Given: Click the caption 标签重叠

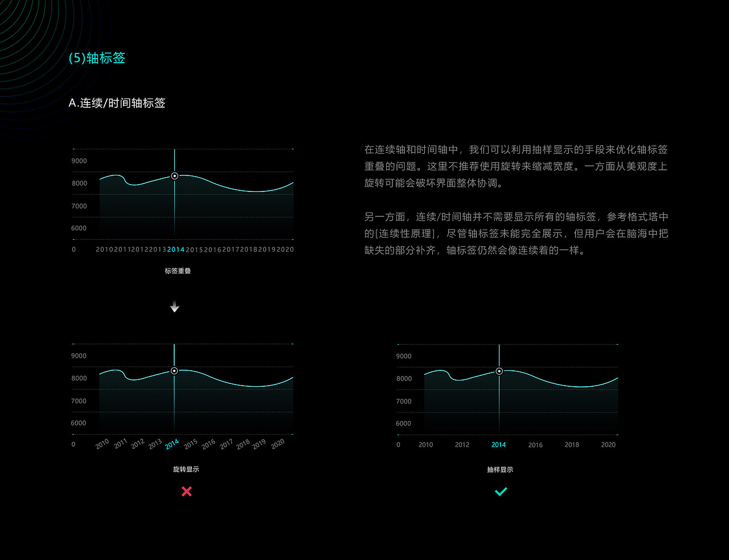Looking at the screenshot, I should 178,271.
